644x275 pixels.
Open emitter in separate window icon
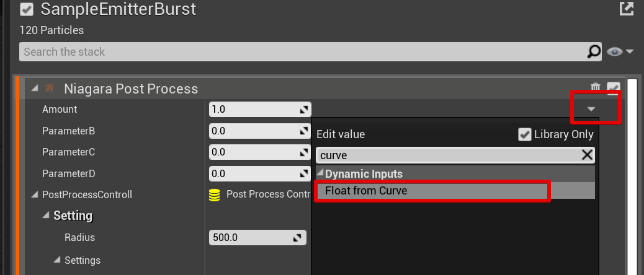pyautogui.click(x=627, y=9)
